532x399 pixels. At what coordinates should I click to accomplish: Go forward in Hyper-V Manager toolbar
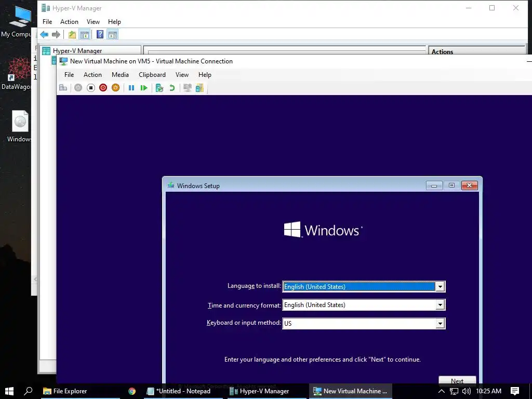click(x=56, y=34)
